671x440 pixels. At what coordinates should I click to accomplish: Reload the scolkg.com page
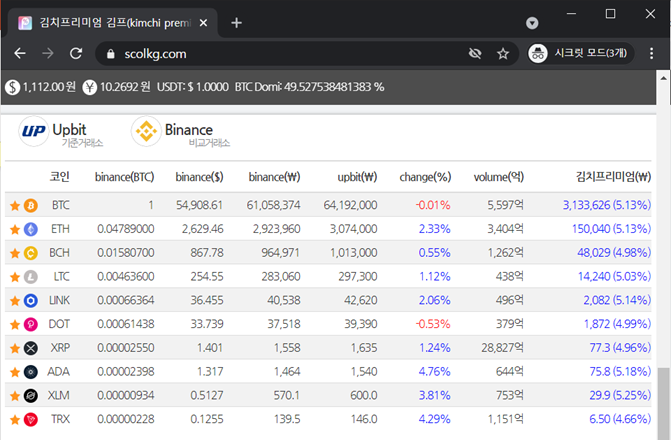[x=76, y=54]
